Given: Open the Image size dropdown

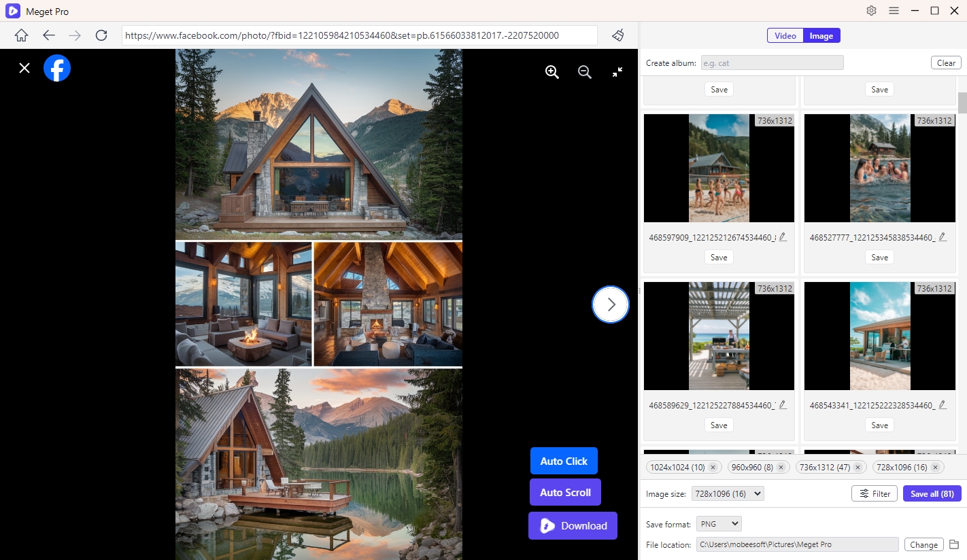Looking at the screenshot, I should [x=728, y=494].
